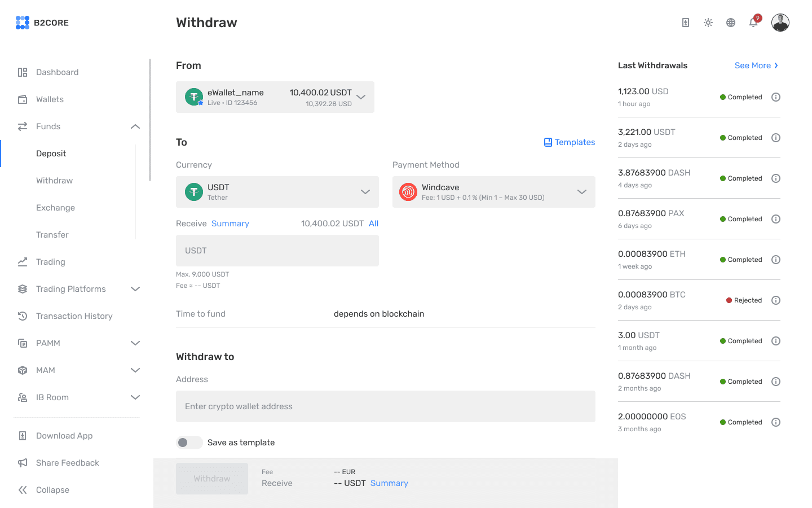Toggle Save as template switch
Viewport: 812px width, 508px height.
pyautogui.click(x=189, y=443)
